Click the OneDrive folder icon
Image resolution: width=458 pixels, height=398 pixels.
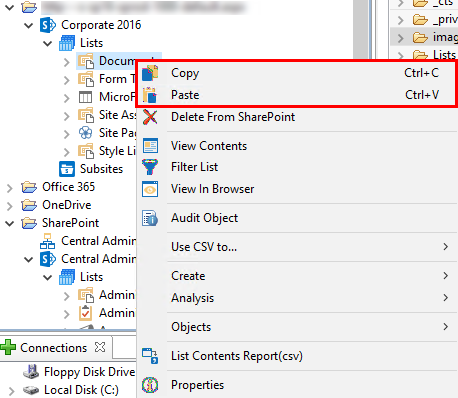(x=29, y=205)
